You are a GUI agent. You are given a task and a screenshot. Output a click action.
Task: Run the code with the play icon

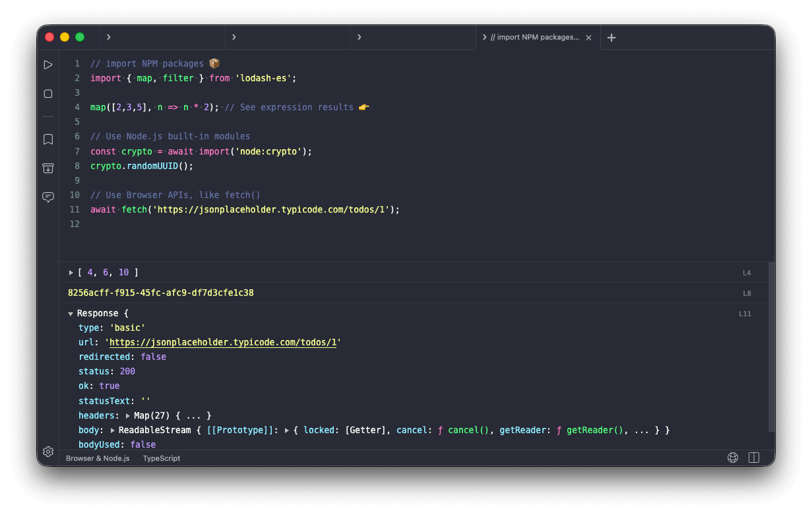[48, 65]
